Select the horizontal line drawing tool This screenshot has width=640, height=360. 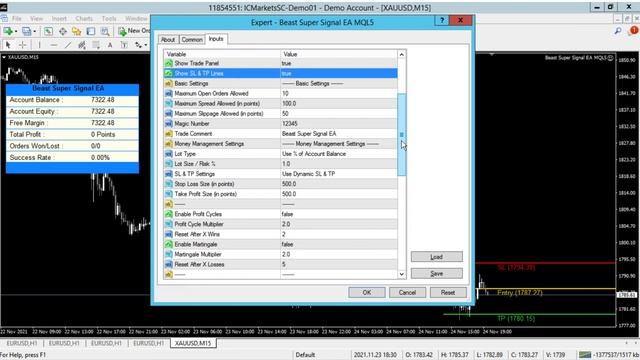pos(53,45)
